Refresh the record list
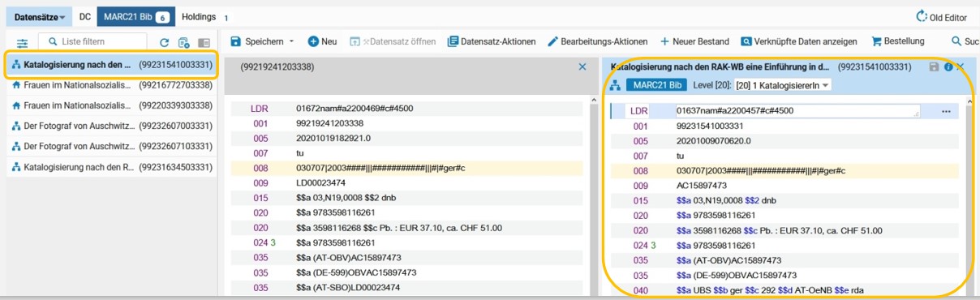 165,42
